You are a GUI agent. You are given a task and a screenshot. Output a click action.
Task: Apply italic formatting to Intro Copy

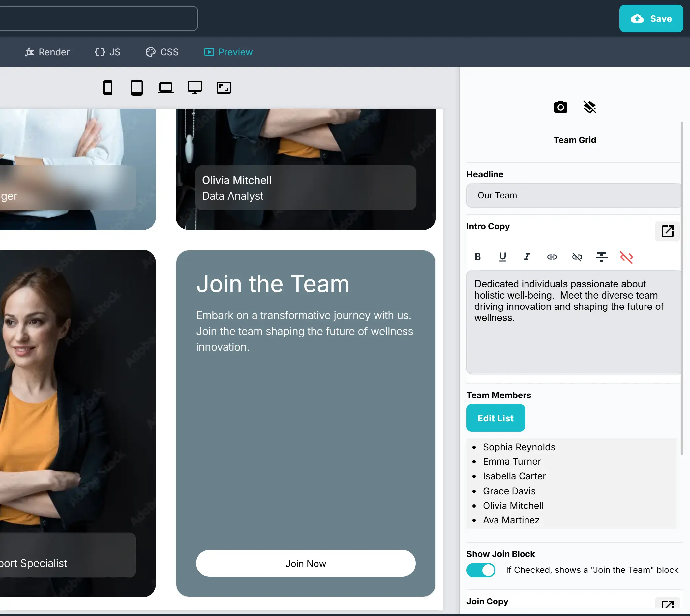point(527,257)
